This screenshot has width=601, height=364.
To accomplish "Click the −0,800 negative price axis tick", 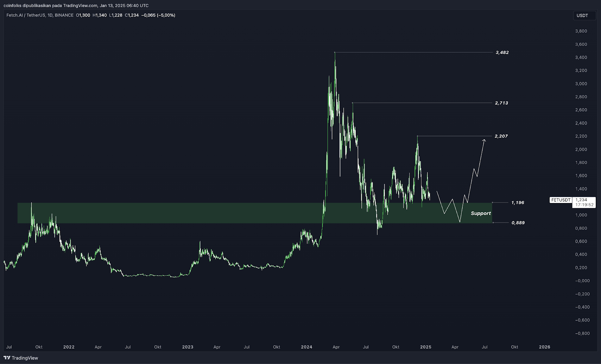I will [x=583, y=333].
